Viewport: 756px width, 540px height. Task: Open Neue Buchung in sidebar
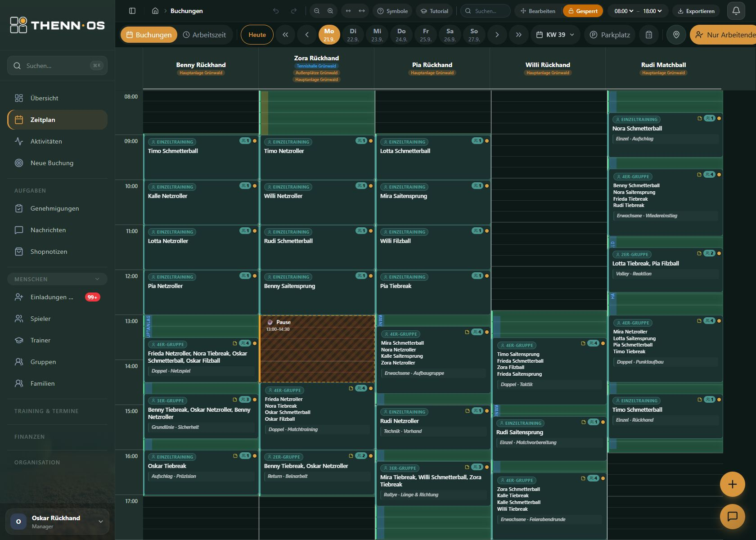coord(57,163)
